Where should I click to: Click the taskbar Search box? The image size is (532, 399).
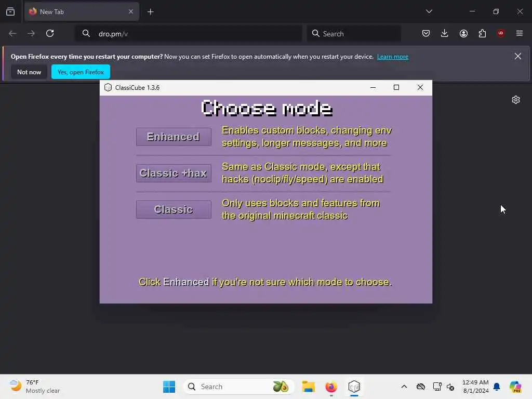coord(239,387)
